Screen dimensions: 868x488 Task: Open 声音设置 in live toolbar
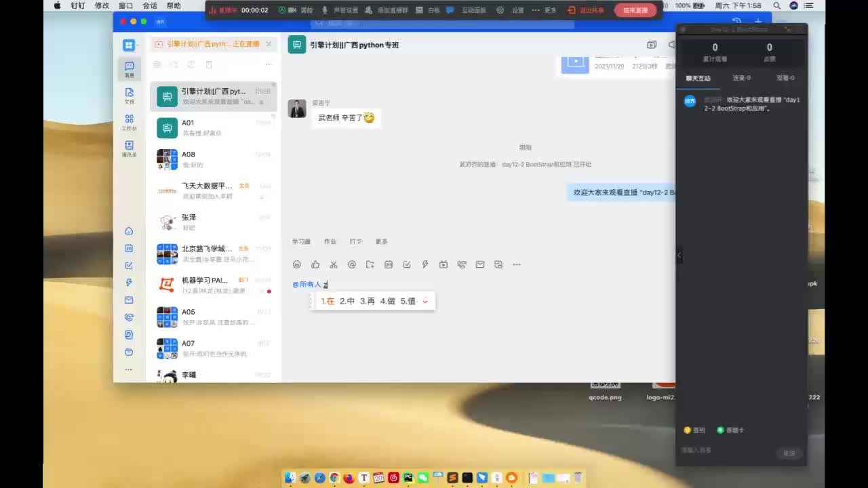point(340,10)
